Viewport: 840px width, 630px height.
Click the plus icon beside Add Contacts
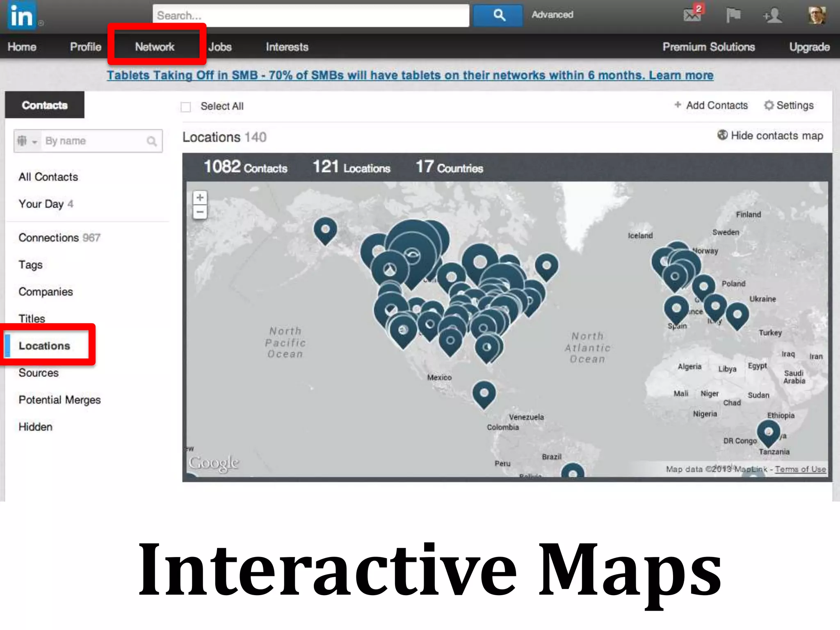click(678, 105)
